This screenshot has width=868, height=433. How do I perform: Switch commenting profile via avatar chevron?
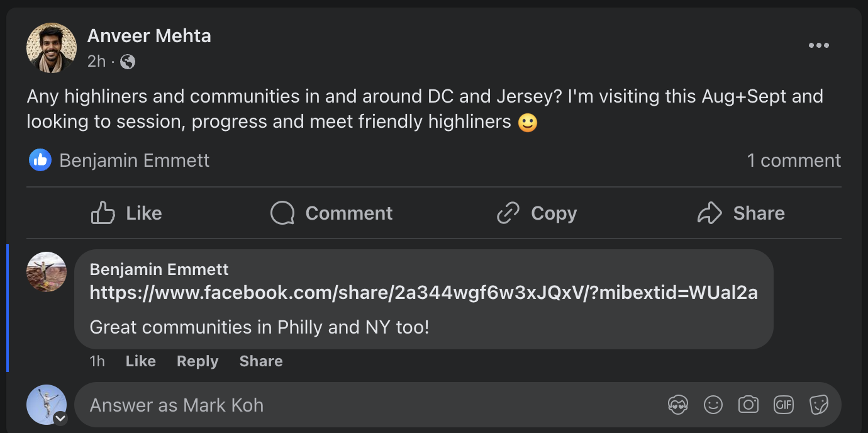click(60, 418)
